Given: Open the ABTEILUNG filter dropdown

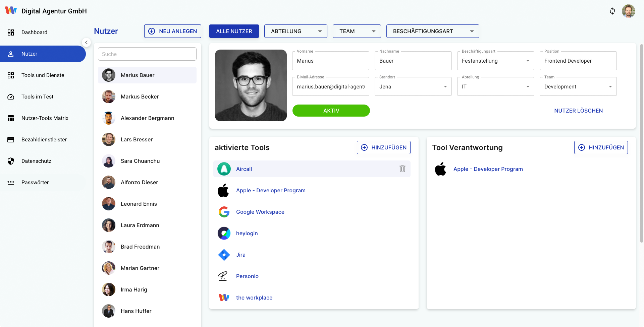Looking at the screenshot, I should click(296, 31).
